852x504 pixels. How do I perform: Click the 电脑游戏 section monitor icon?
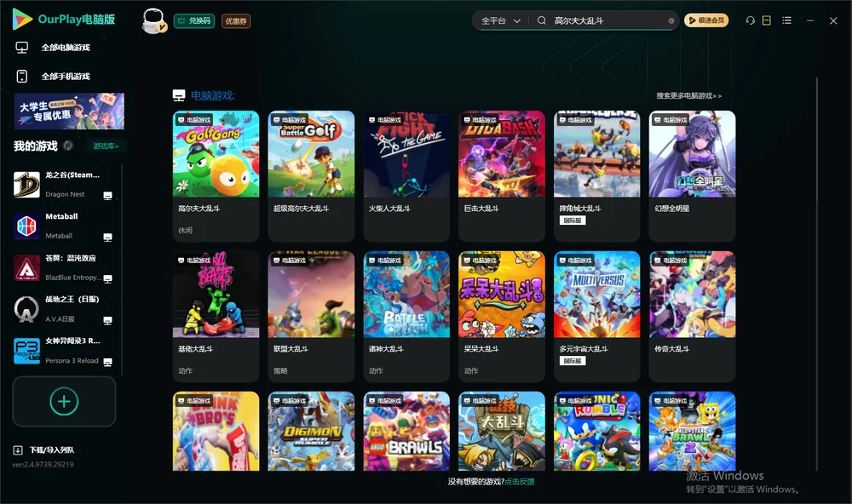179,95
